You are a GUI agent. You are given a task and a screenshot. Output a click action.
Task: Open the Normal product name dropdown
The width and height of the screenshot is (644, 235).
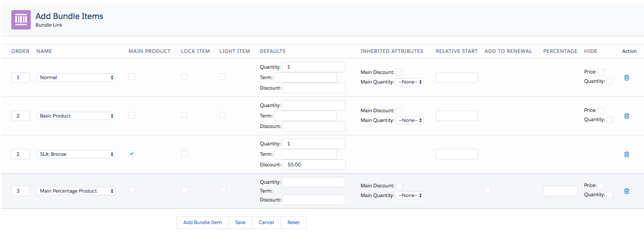tap(76, 78)
